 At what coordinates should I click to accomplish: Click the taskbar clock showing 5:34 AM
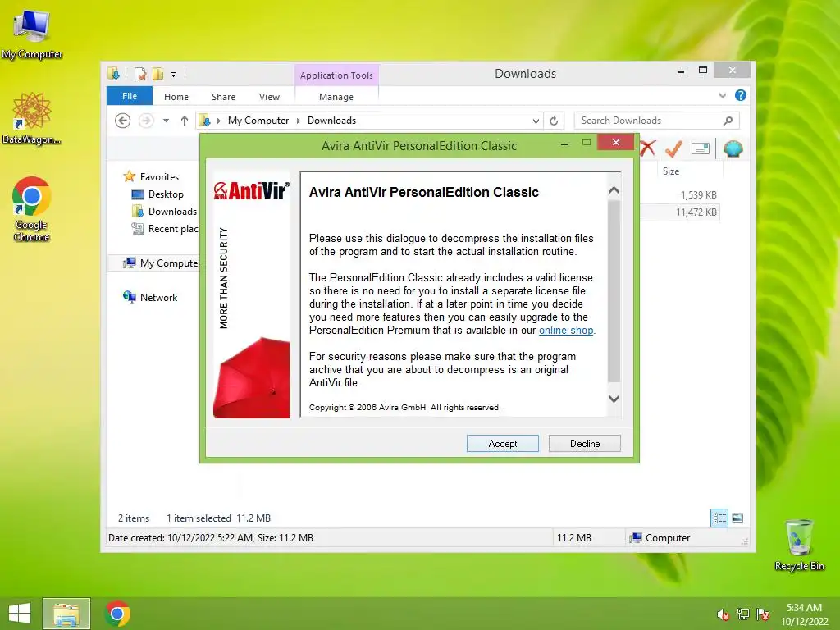click(804, 614)
